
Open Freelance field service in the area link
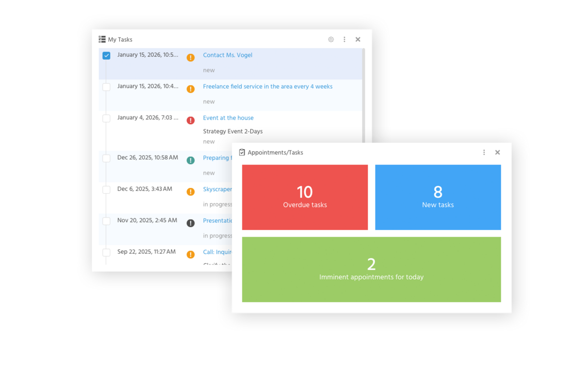[267, 87]
